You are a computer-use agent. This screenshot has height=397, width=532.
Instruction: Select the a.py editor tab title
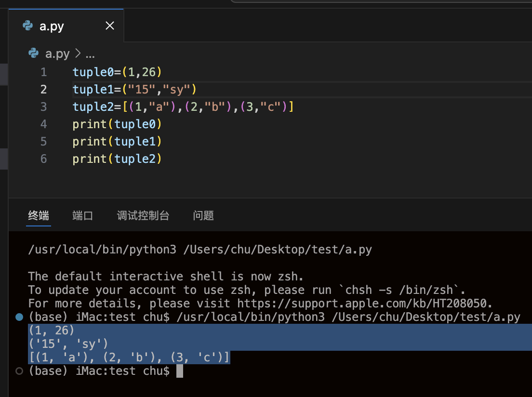click(x=52, y=26)
